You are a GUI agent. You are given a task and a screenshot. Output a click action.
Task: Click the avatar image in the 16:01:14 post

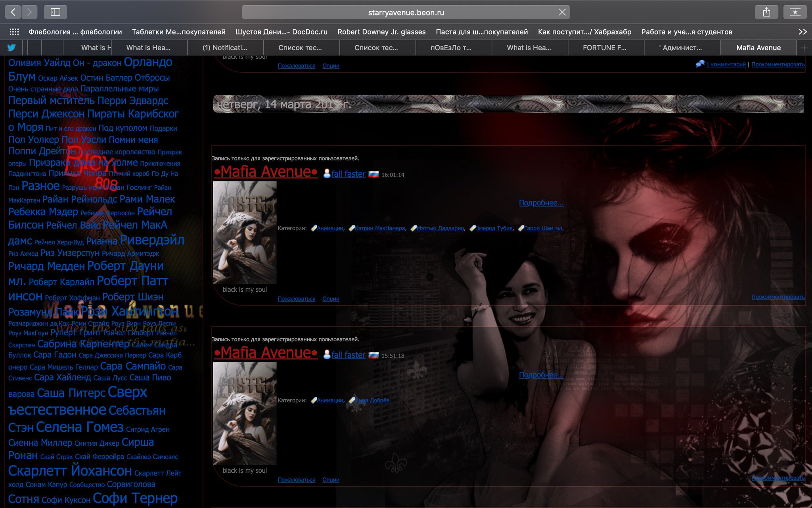pyautogui.click(x=245, y=233)
